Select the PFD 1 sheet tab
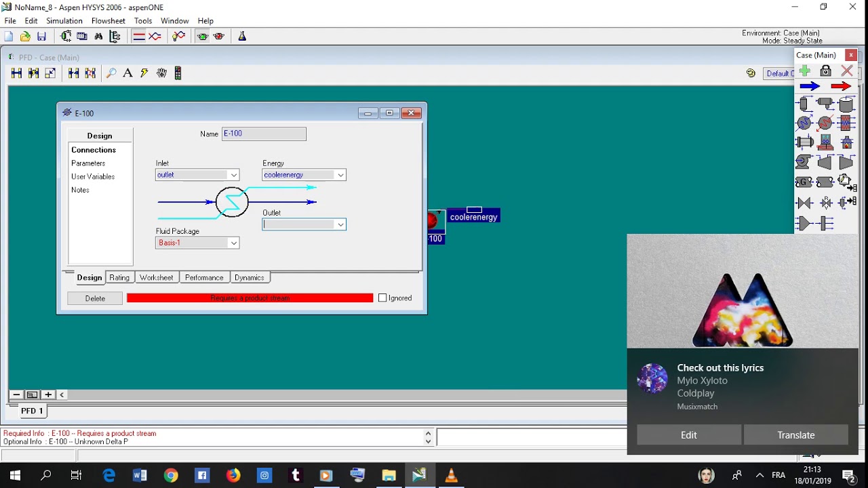Image resolution: width=868 pixels, height=488 pixels. tap(32, 411)
